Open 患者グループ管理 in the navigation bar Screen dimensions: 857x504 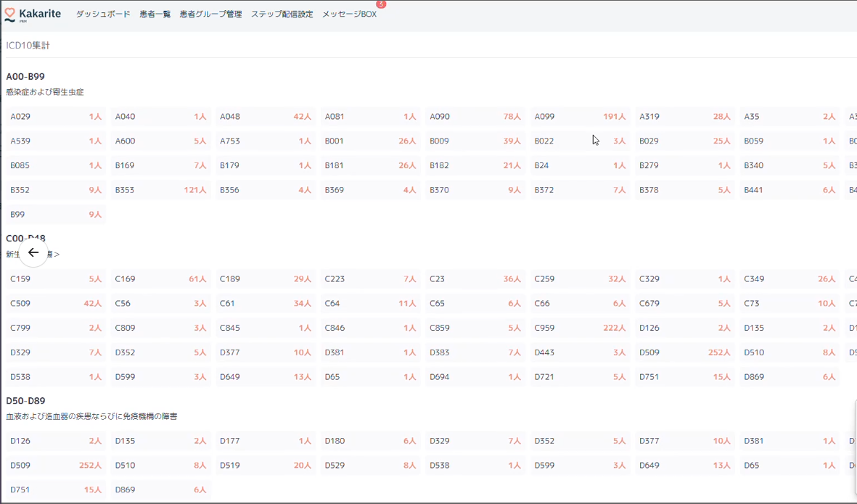[x=211, y=15]
